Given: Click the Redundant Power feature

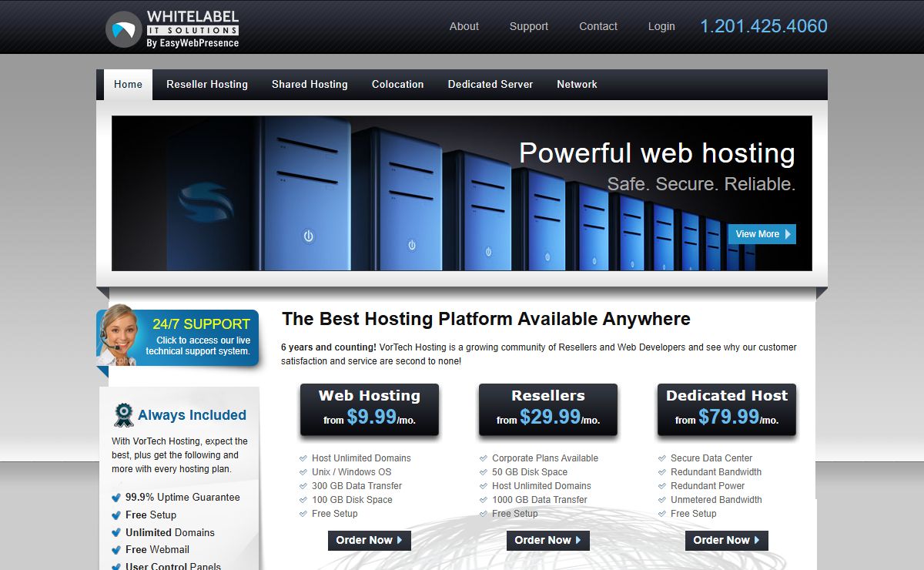Looking at the screenshot, I should 708,486.
